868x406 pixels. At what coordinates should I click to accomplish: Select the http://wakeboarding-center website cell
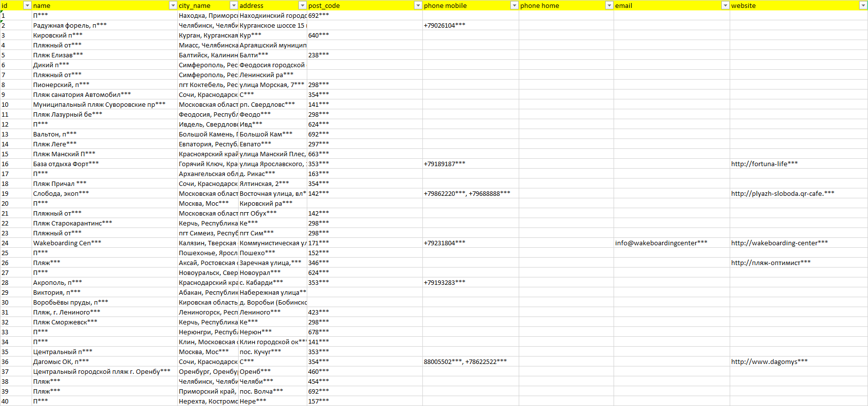coord(779,243)
